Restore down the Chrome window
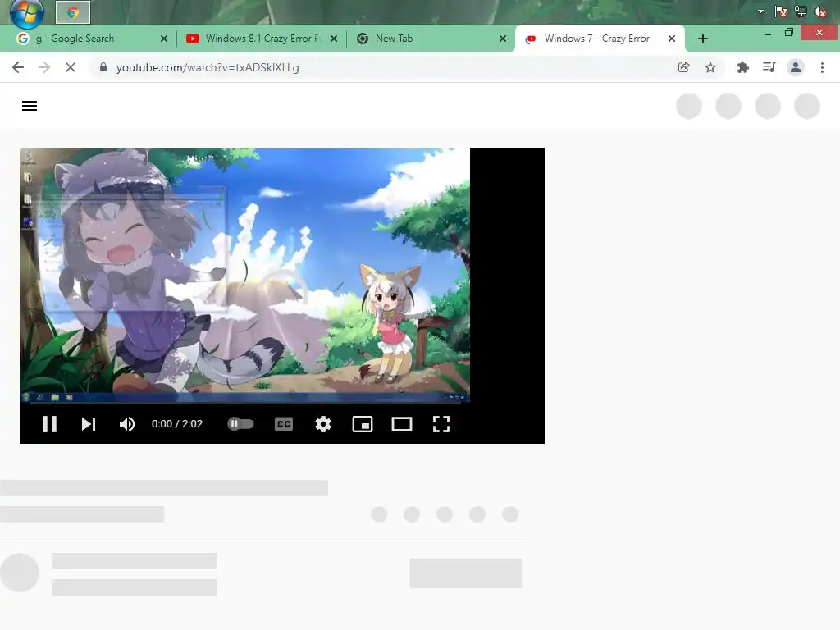This screenshot has height=630, width=840. tap(789, 33)
